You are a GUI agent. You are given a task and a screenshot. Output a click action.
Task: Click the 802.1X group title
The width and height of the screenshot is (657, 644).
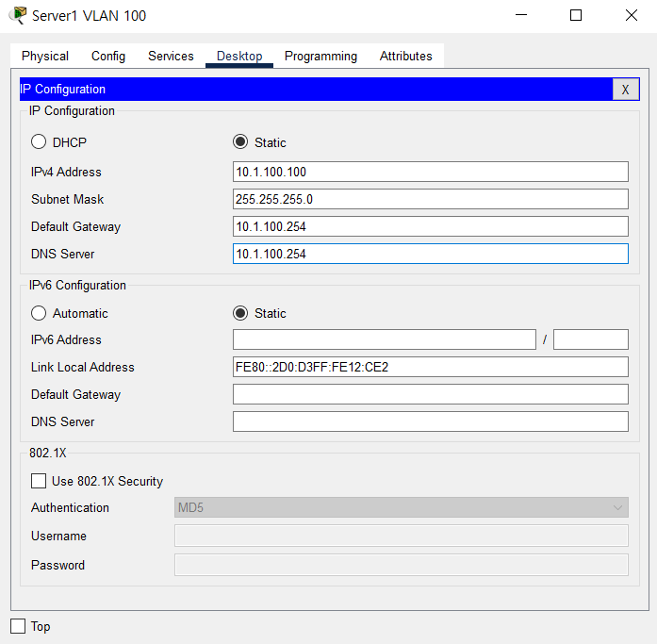(x=48, y=453)
